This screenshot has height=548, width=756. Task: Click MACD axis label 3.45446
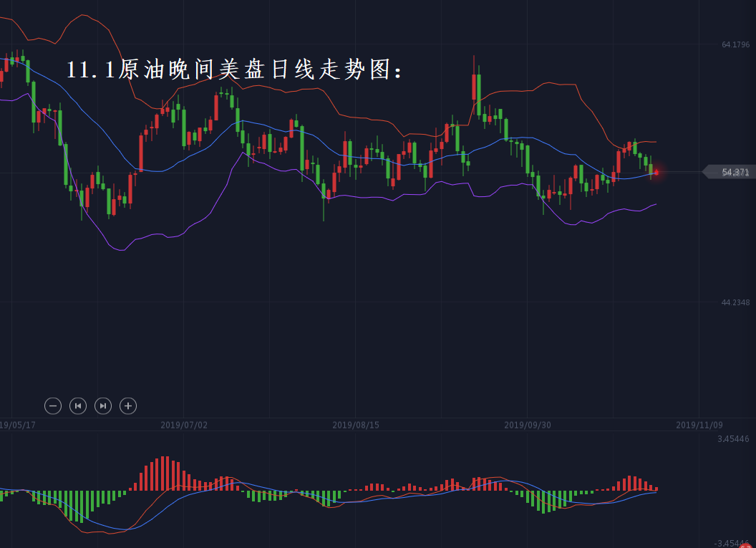pyautogui.click(x=733, y=439)
